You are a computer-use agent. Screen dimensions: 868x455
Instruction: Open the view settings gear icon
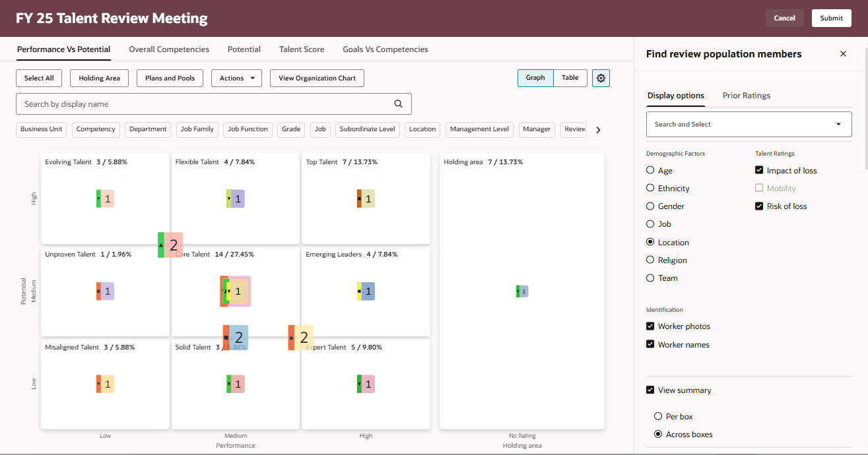600,78
